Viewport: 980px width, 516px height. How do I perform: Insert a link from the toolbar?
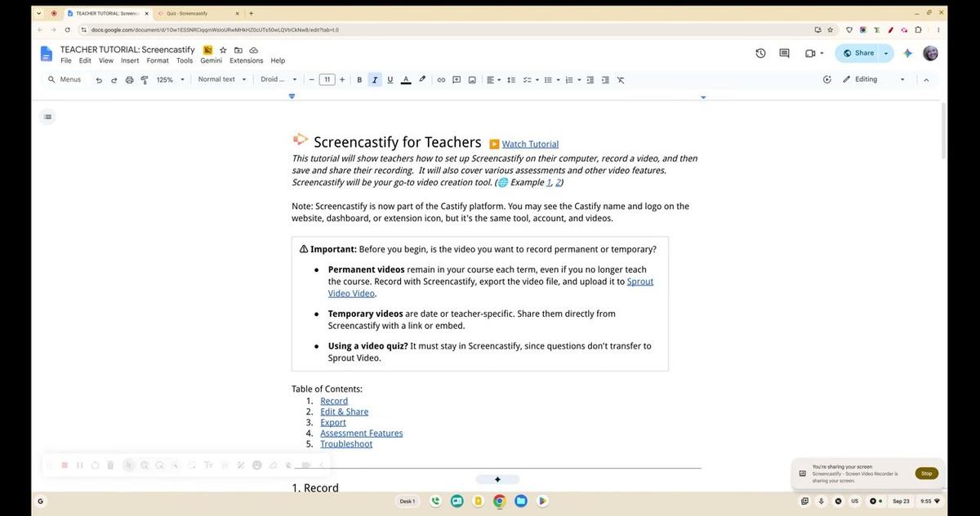(441, 80)
